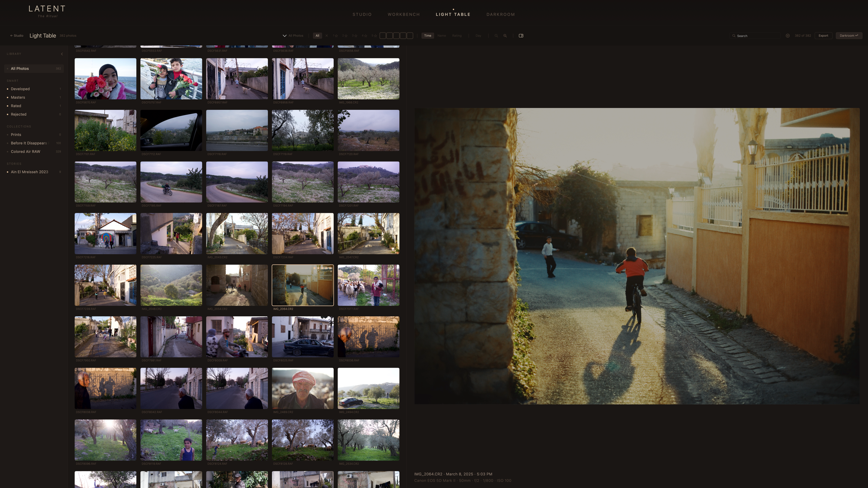The width and height of the screenshot is (868, 488).
Task: Open the Developed smart collection
Action: tap(34, 89)
